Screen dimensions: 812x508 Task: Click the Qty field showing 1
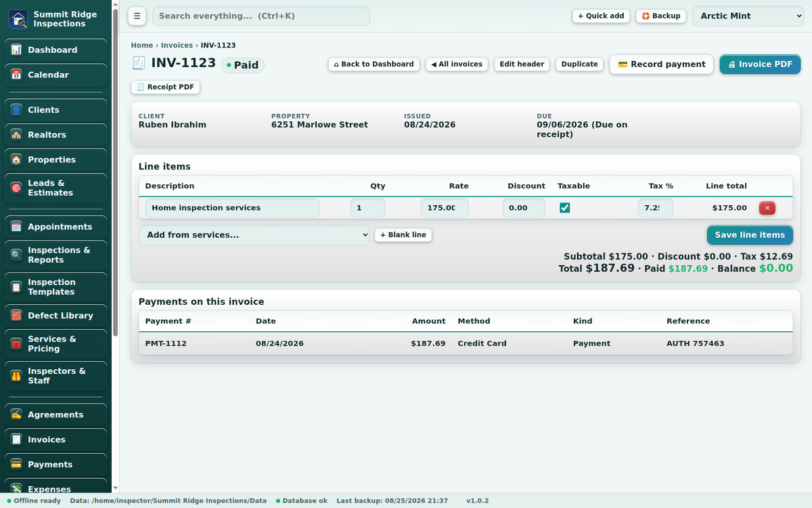[x=367, y=208]
